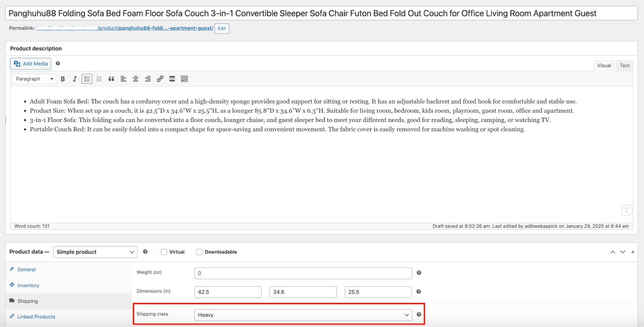Open the Shipping product data tab
The height and width of the screenshot is (327, 644).
point(28,301)
